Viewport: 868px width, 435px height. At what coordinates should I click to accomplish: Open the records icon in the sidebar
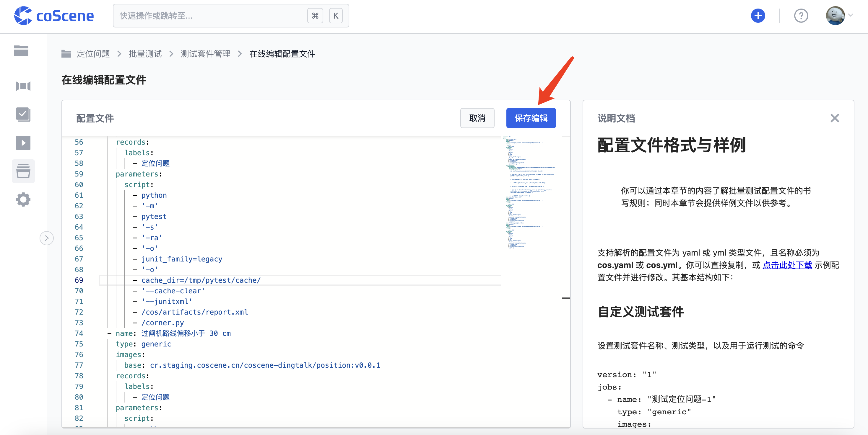23,86
